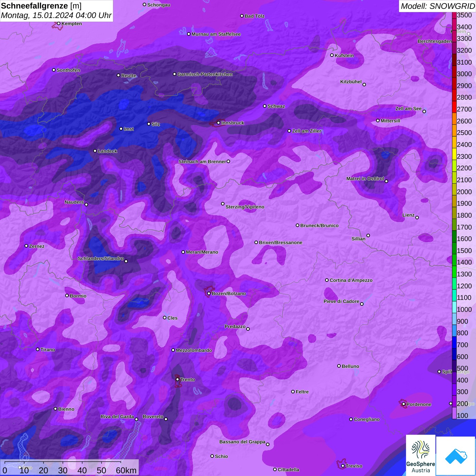Click the 'Steinach am Brenner' label
This screenshot has width=476, height=476.
pos(202,161)
